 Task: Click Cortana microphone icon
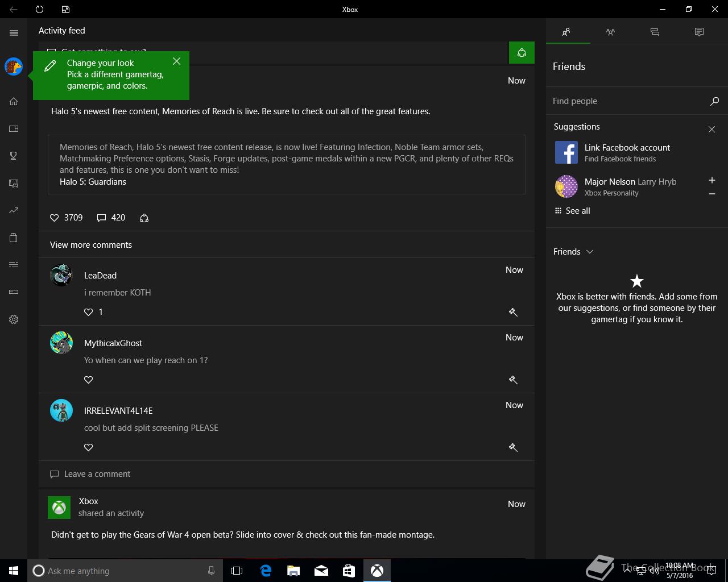[x=212, y=571]
